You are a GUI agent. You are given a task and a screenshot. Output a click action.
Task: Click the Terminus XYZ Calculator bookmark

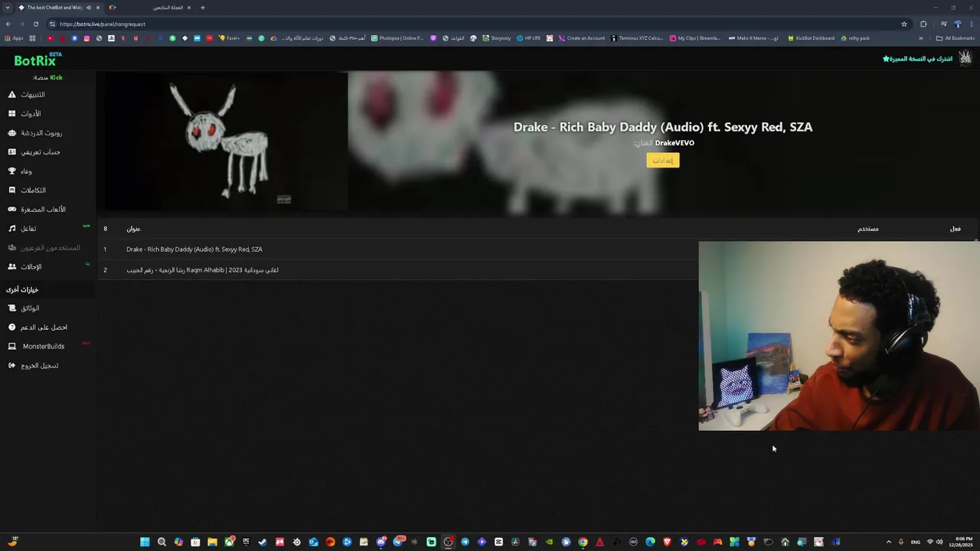point(637,38)
